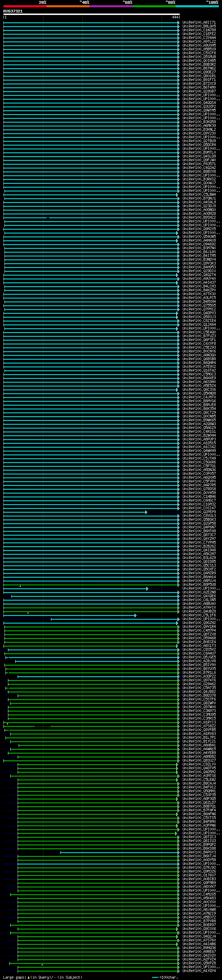Image resolution: width=222 pixels, height=980 pixels.
Task: Select the UniRef100_B6TN52 label
Action: point(199,68)
